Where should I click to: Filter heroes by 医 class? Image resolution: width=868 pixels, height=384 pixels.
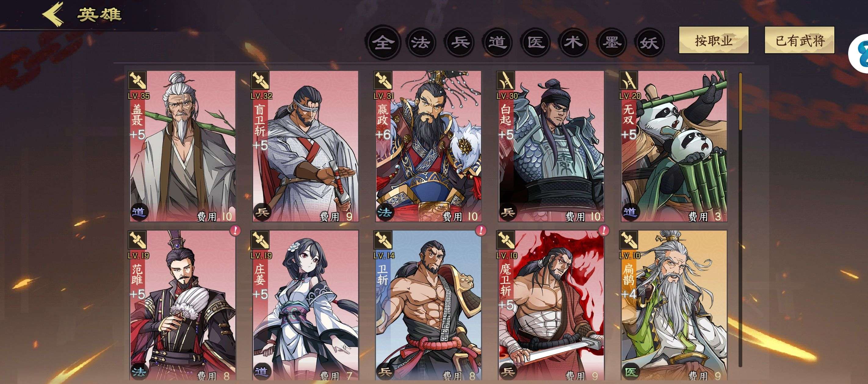536,43
